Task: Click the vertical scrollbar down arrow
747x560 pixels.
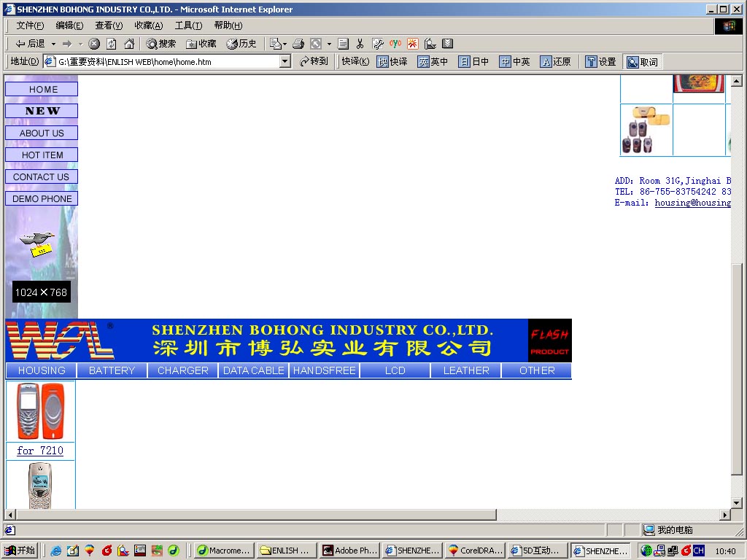Action: 737,502
